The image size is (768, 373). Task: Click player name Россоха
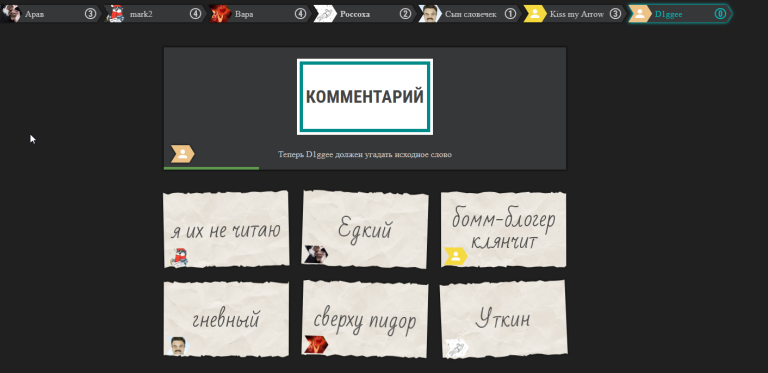(355, 14)
